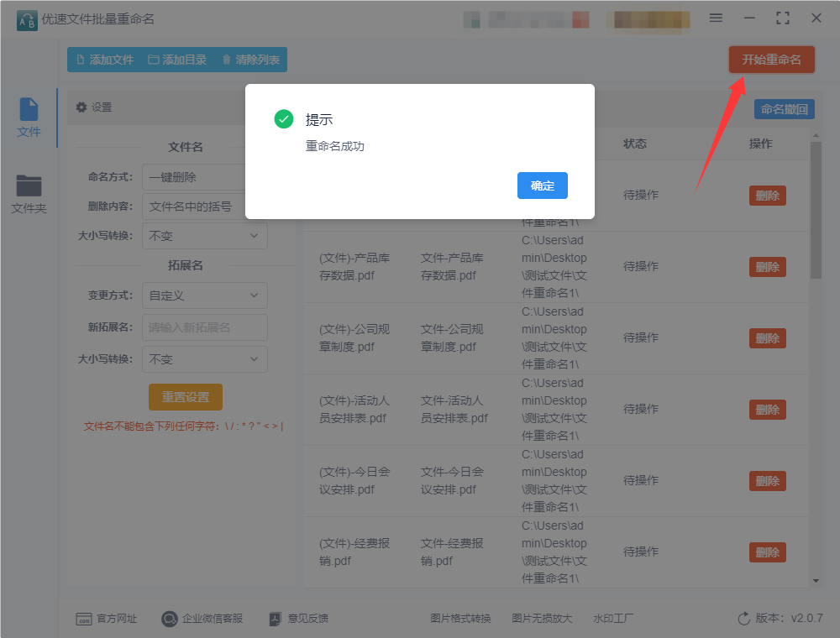
Task: Select the 文件夹 sidebar tab
Action: [29, 194]
